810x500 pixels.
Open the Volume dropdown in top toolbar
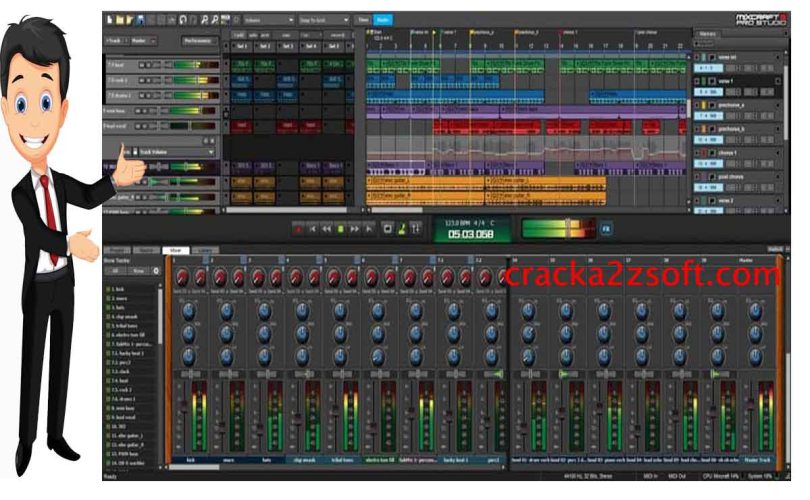click(268, 20)
